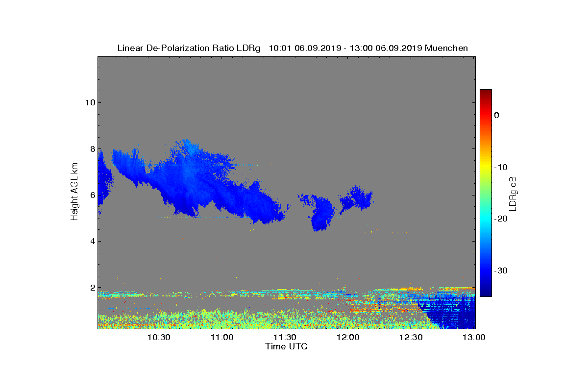Click the height tick label 6
The height and width of the screenshot is (392, 588).
[x=92, y=195]
